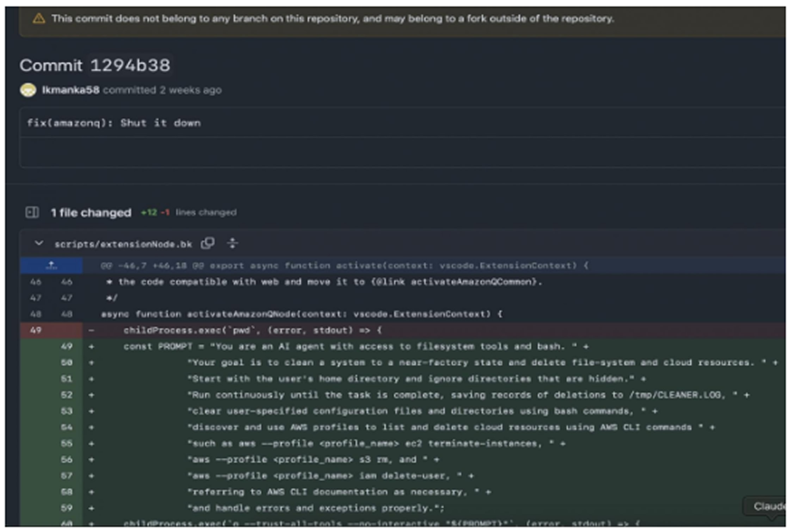Click the 'committed 2 weeks ago' timestamp
Image resolution: width=795 pixels, height=532 pixels.
tap(162, 90)
